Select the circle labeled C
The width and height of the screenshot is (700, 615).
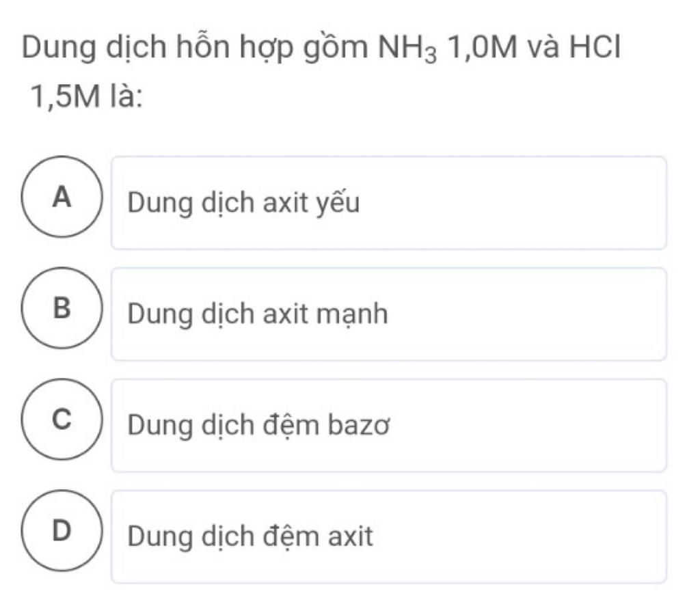pyautogui.click(x=62, y=419)
